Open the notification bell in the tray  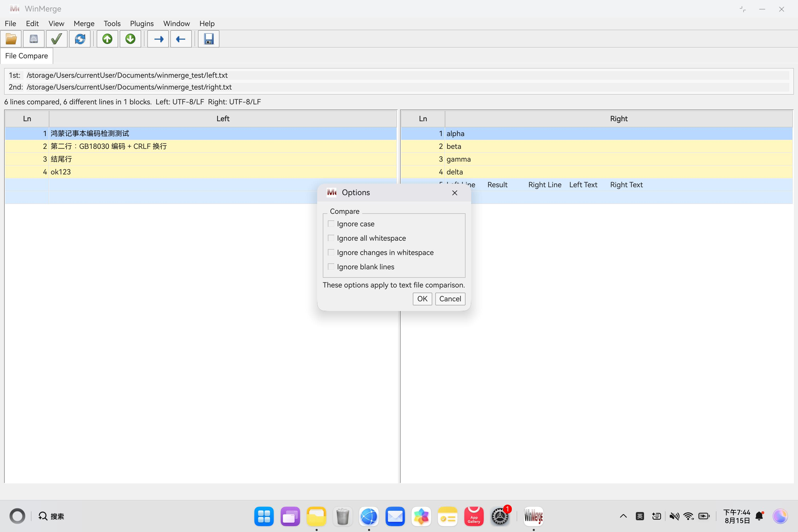click(x=760, y=516)
